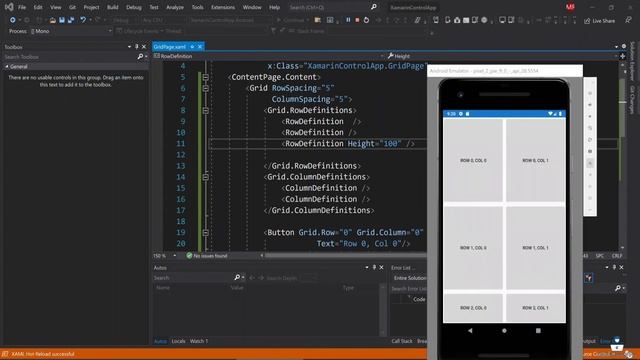Image resolution: width=640 pixels, height=360 pixels.
Task: Open Toolbox window options dropdown arrow
Action: (129, 47)
